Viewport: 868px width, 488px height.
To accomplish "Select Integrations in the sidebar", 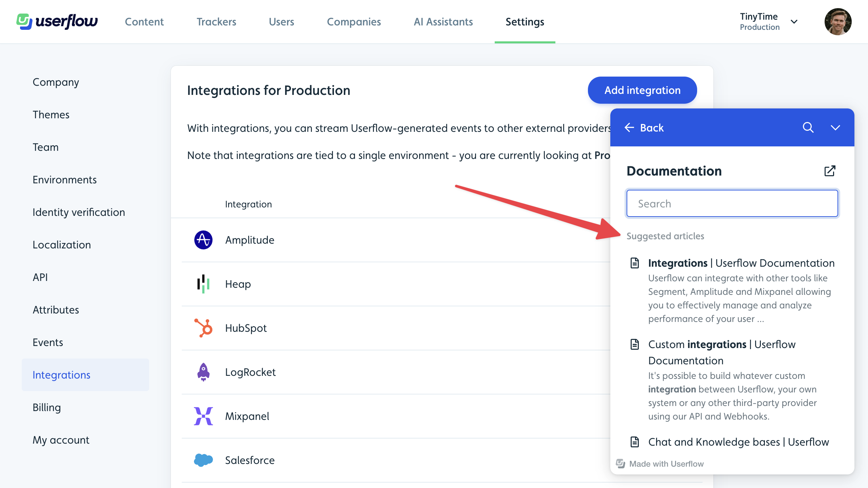I will (85, 375).
